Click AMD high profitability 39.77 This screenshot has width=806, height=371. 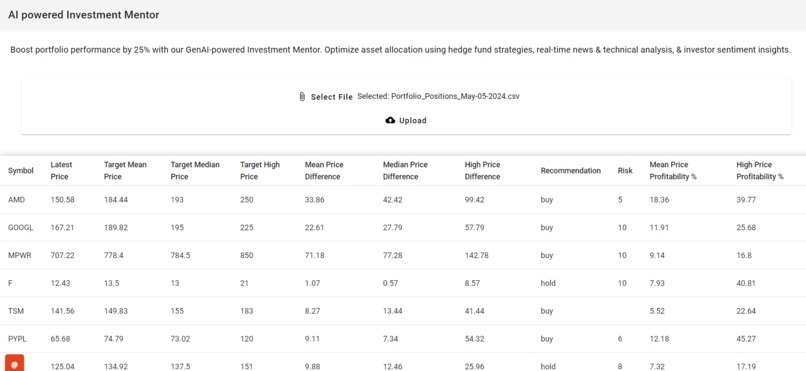[x=746, y=200]
